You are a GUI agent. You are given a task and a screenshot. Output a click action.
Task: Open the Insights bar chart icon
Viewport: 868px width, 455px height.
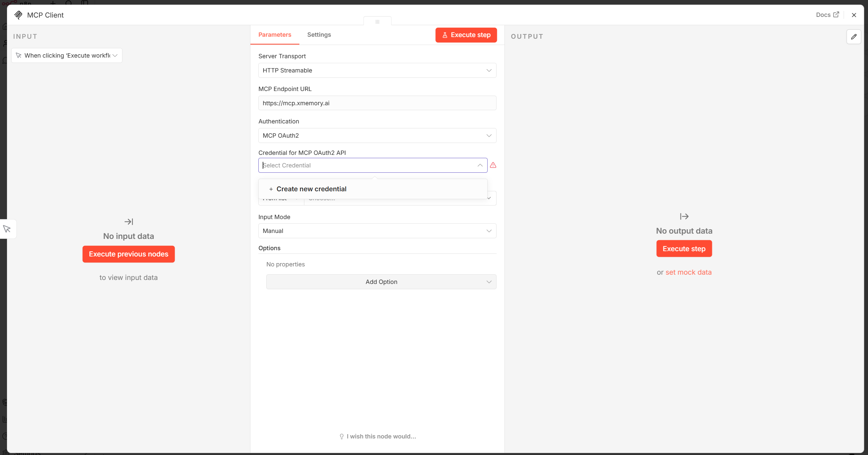pos(5,419)
